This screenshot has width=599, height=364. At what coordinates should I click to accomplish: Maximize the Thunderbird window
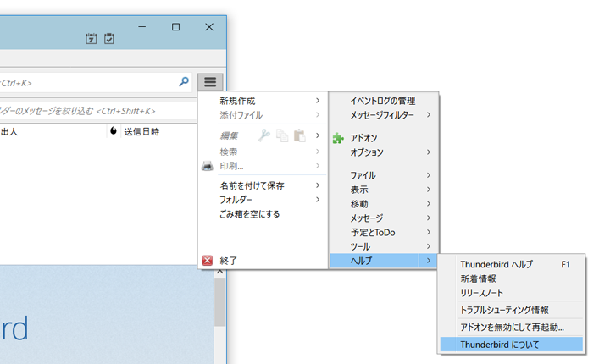coord(175,27)
